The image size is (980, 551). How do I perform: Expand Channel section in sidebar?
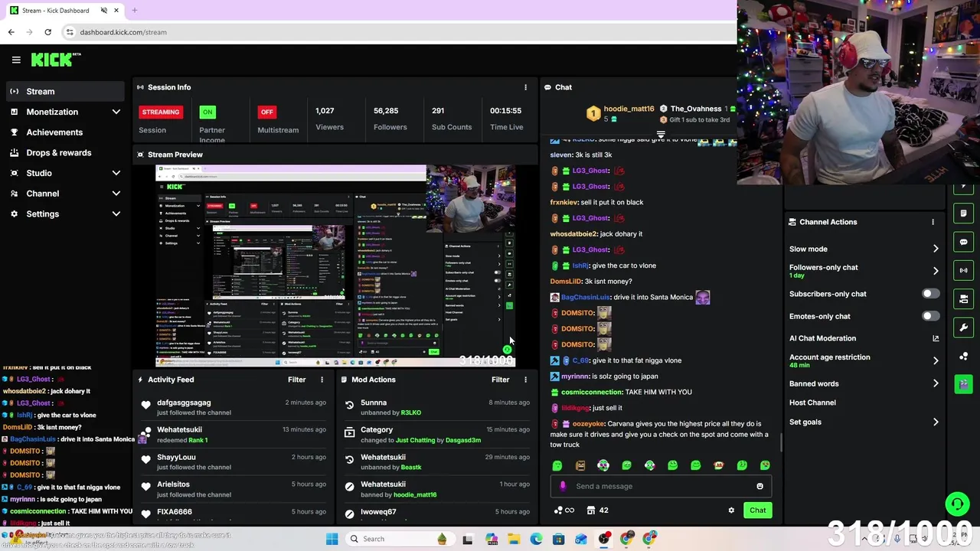point(116,194)
